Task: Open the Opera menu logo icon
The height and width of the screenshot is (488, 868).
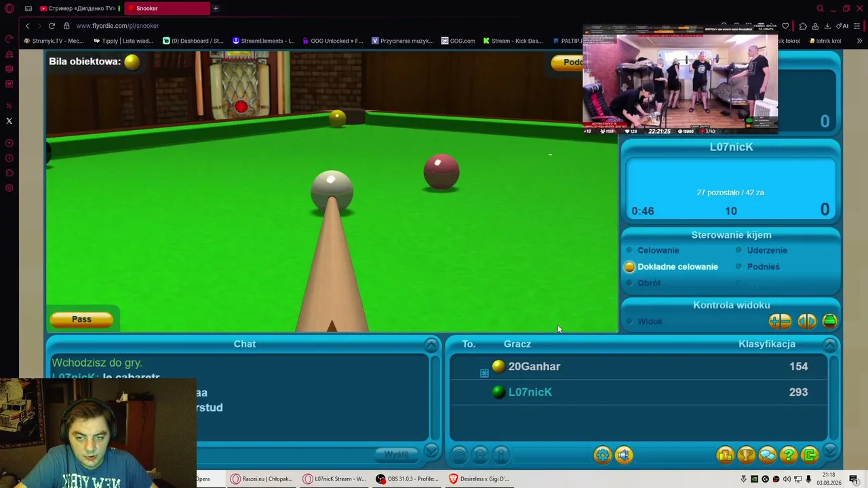Action: pyautogui.click(x=9, y=8)
